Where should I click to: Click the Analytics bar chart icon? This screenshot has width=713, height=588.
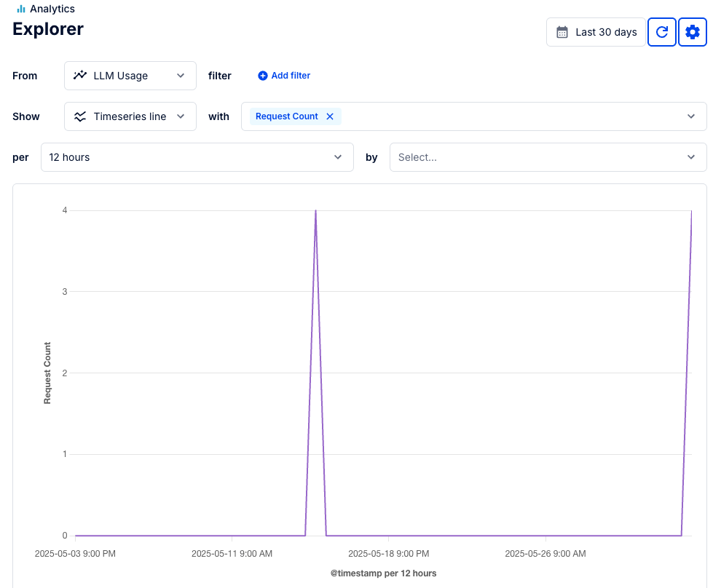point(21,9)
